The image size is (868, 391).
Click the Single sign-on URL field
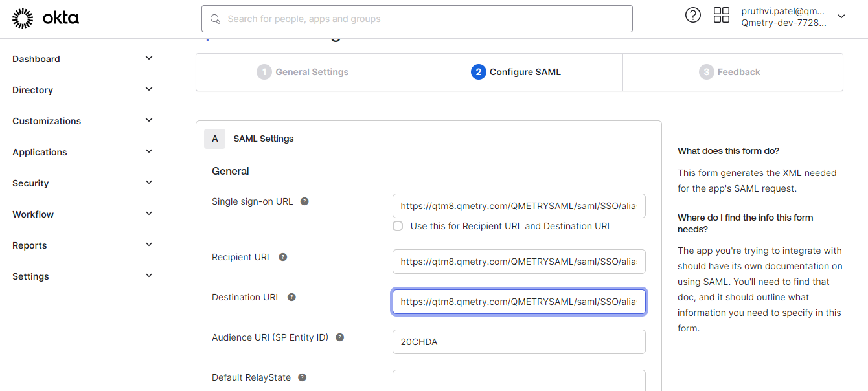pyautogui.click(x=519, y=206)
